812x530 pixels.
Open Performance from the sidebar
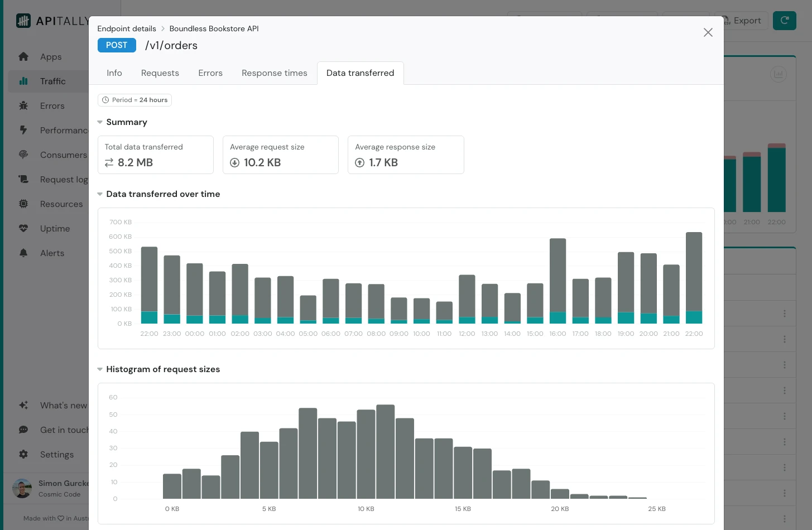[23, 130]
